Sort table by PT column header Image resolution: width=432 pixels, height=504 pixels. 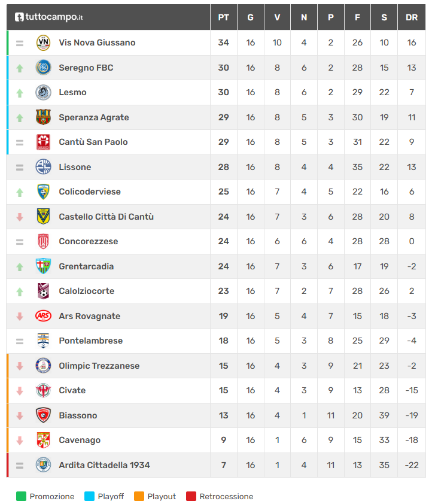[223, 17]
